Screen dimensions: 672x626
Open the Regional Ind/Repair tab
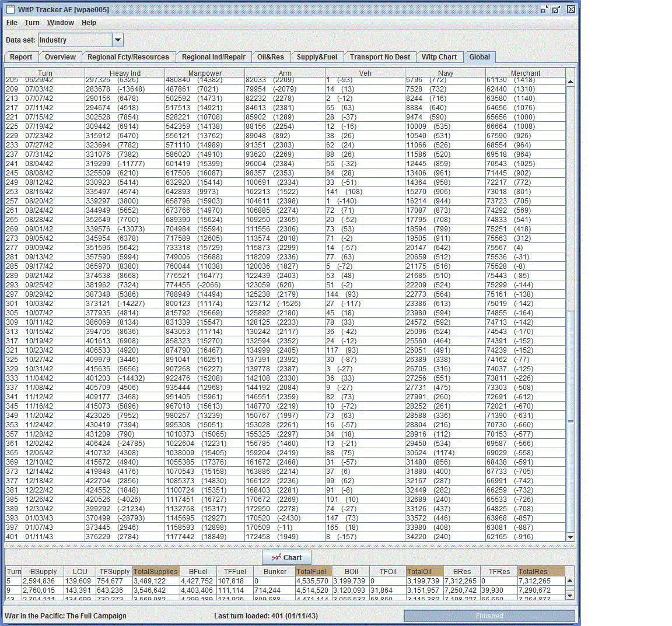coord(213,57)
